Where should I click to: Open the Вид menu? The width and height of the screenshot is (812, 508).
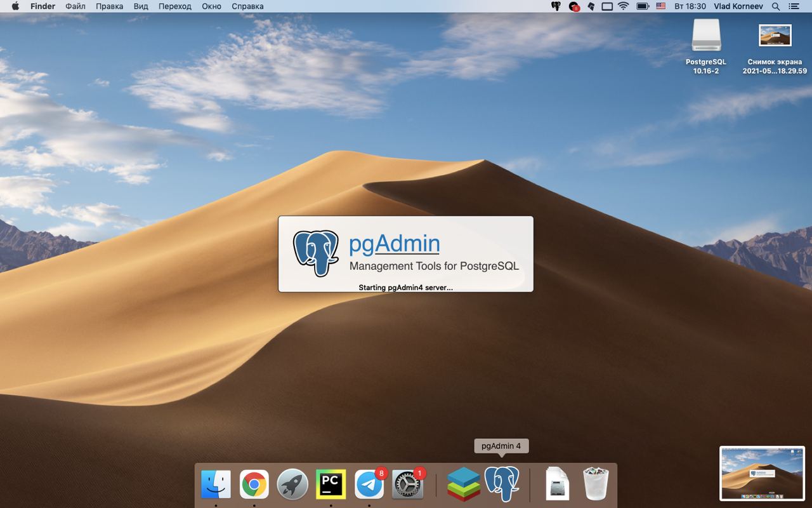pyautogui.click(x=141, y=6)
